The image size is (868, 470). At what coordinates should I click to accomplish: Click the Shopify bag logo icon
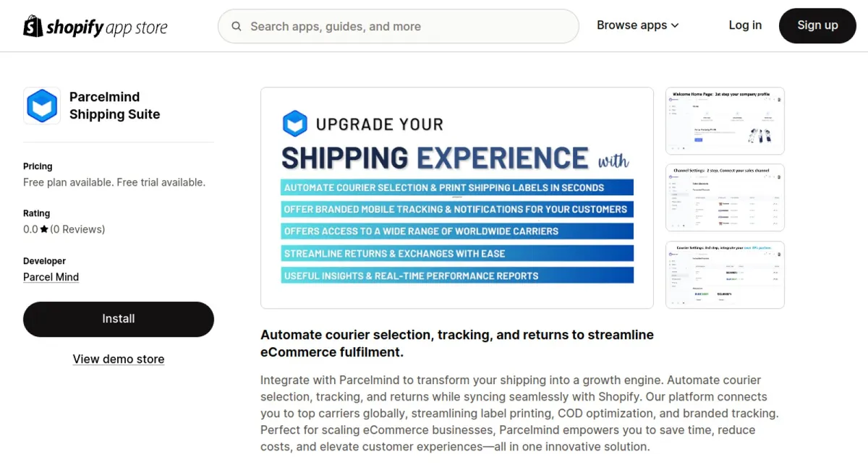[x=33, y=26]
